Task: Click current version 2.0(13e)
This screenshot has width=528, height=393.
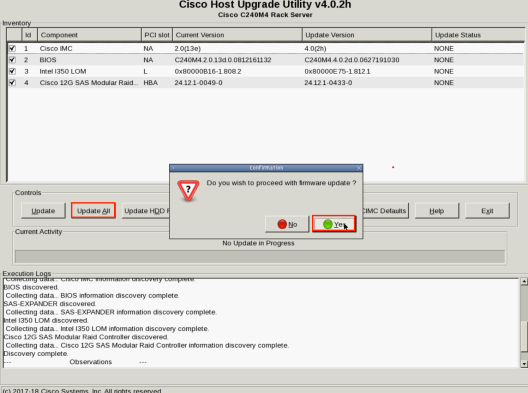Action: (188, 48)
